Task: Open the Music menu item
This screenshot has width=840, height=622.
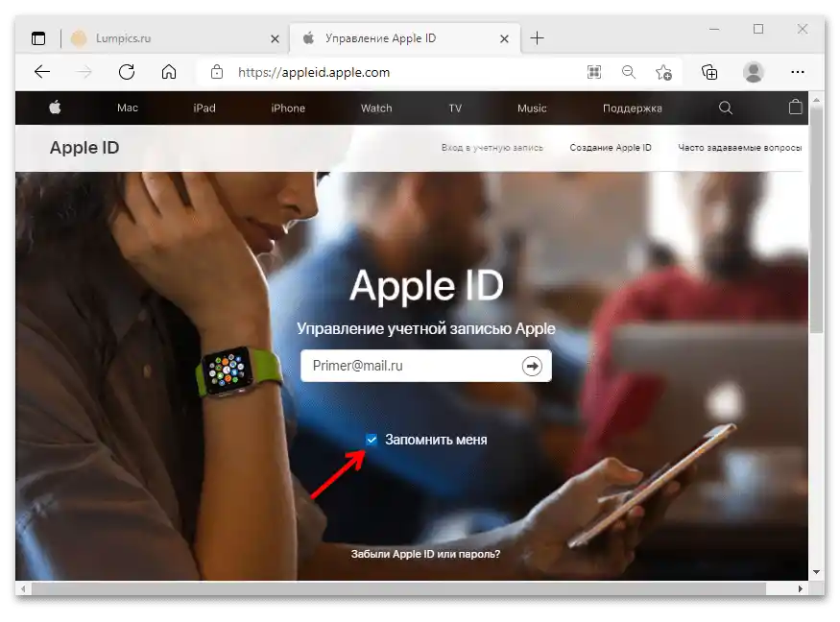Action: [x=532, y=108]
